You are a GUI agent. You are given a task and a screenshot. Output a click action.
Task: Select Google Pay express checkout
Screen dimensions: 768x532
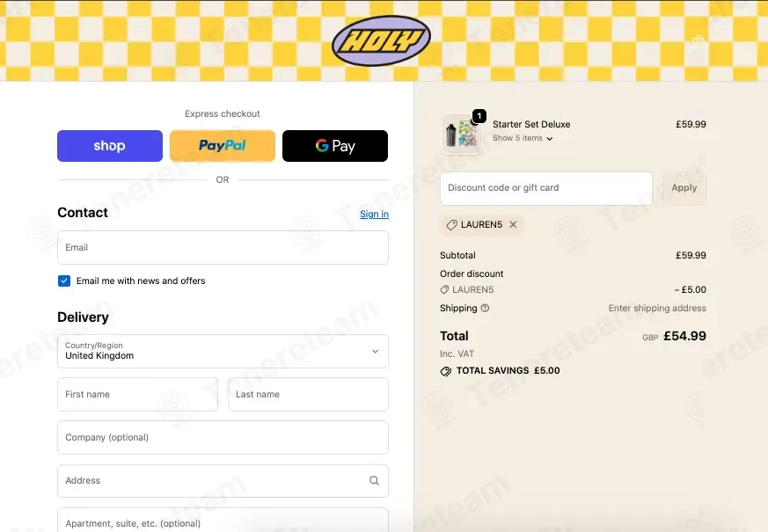(335, 146)
